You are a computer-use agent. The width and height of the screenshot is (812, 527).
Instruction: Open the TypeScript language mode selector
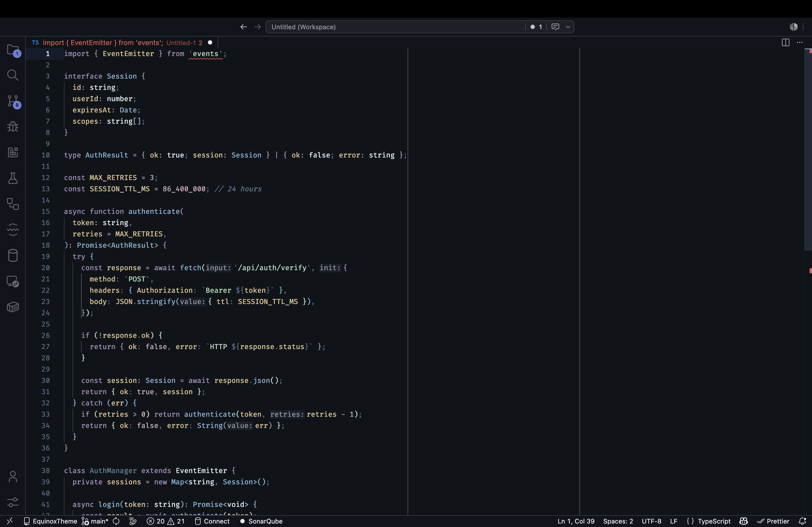pos(709,521)
